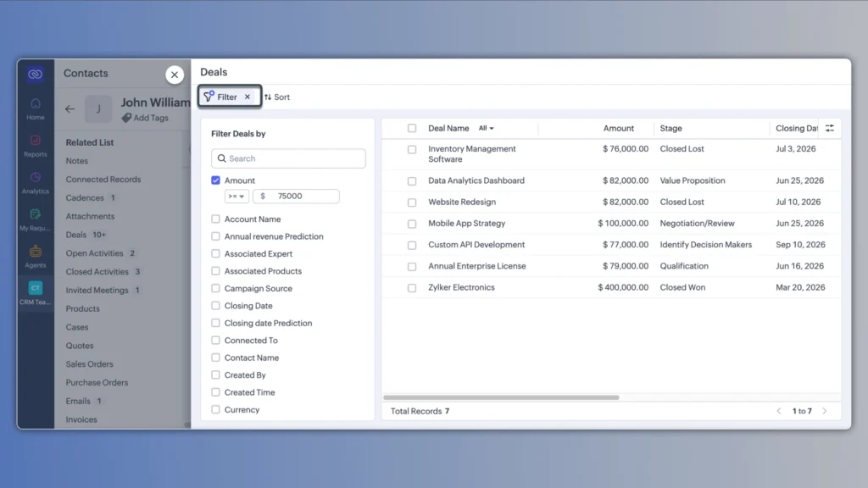This screenshot has width=868, height=488.
Task: Open Cadences in Related List
Action: (x=85, y=198)
